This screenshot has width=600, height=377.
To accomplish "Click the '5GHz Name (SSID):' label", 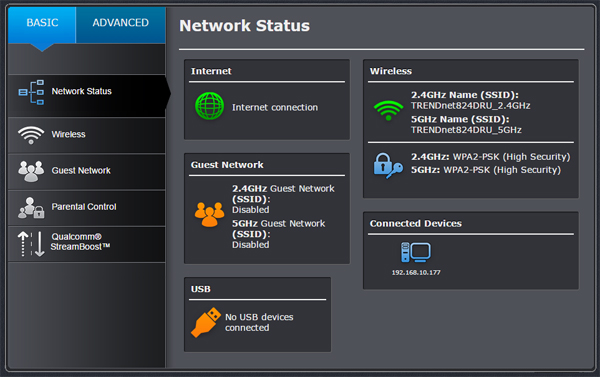I will [x=460, y=119].
